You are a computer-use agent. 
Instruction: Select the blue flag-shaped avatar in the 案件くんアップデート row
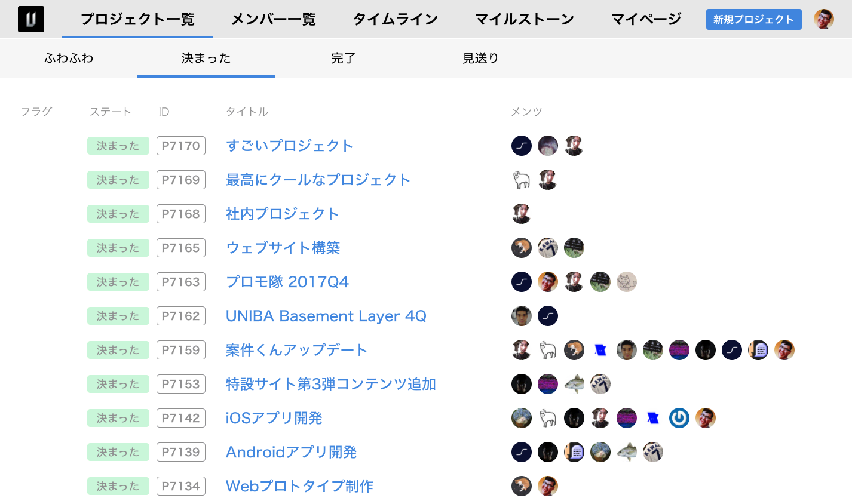click(x=600, y=350)
